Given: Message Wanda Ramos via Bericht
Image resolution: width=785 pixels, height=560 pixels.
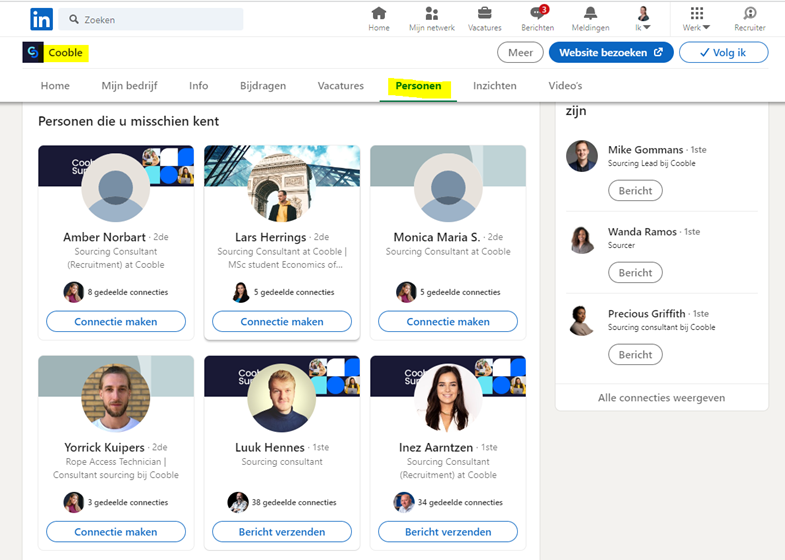Looking at the screenshot, I should (635, 273).
